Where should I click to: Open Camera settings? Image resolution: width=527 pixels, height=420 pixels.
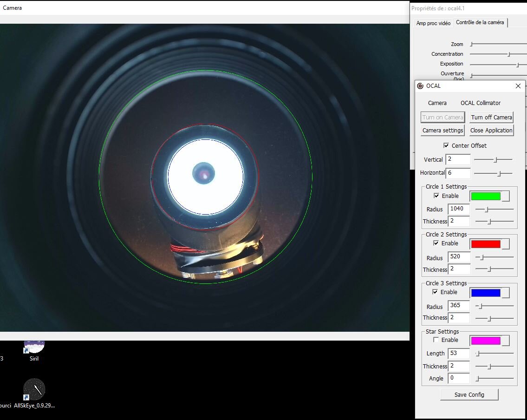[x=442, y=131]
